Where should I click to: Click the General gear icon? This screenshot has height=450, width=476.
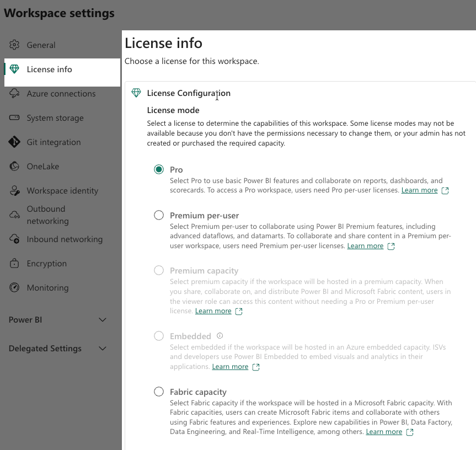pyautogui.click(x=14, y=45)
